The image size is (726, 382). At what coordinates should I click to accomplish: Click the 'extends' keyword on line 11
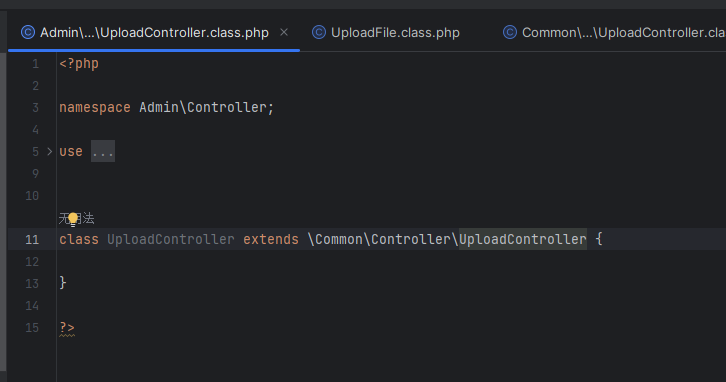(271, 239)
